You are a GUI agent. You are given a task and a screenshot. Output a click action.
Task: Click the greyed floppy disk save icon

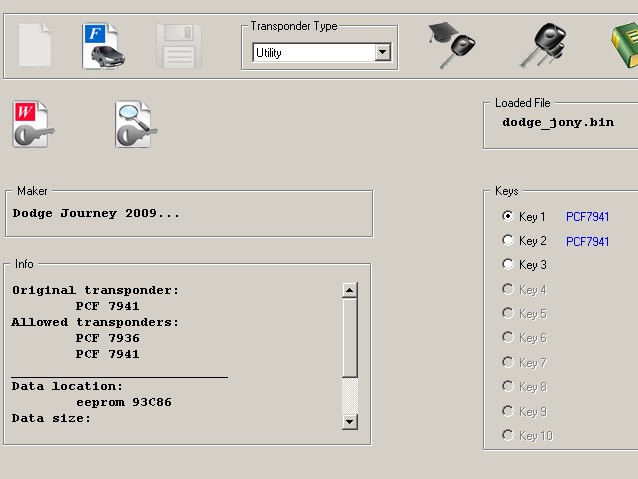click(179, 46)
